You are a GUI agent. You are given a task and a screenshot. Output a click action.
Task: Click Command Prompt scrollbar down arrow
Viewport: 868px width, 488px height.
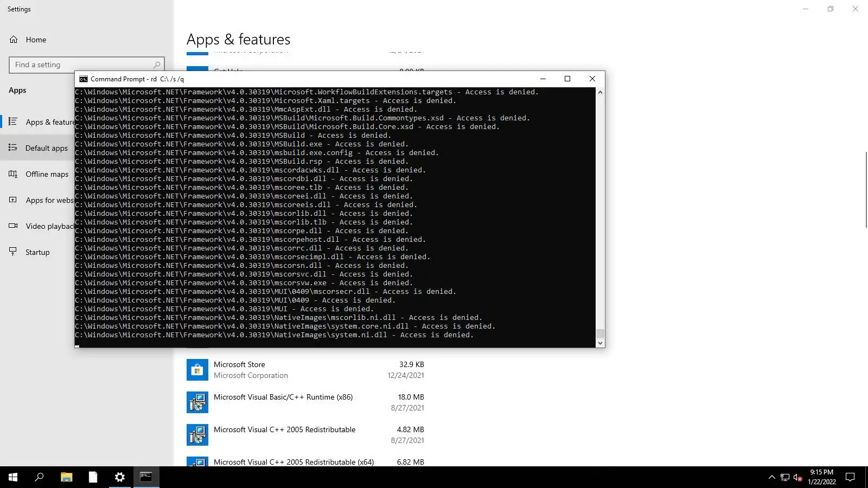pos(600,343)
